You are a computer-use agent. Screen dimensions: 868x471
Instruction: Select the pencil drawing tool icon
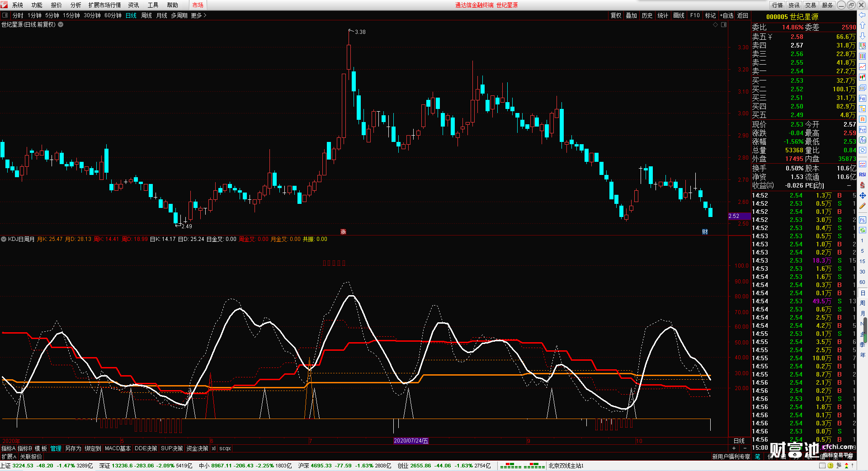pos(863,206)
